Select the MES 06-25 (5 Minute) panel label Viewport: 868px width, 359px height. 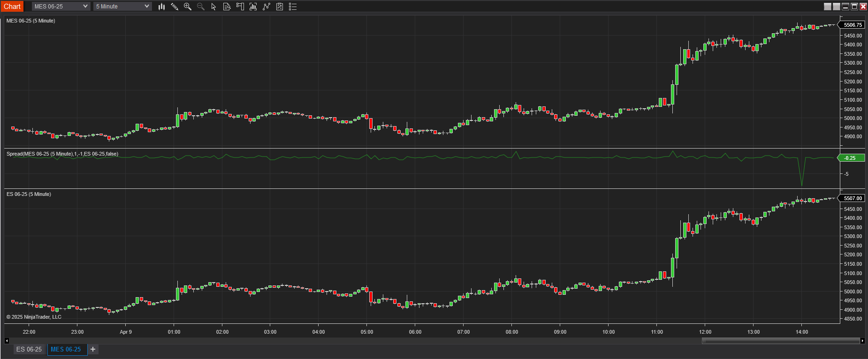(x=31, y=21)
